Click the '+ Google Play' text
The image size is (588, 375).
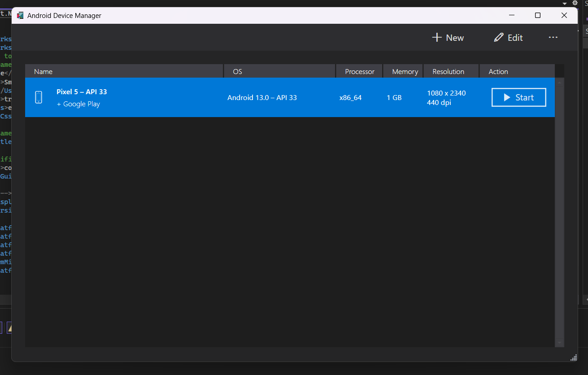click(x=78, y=104)
